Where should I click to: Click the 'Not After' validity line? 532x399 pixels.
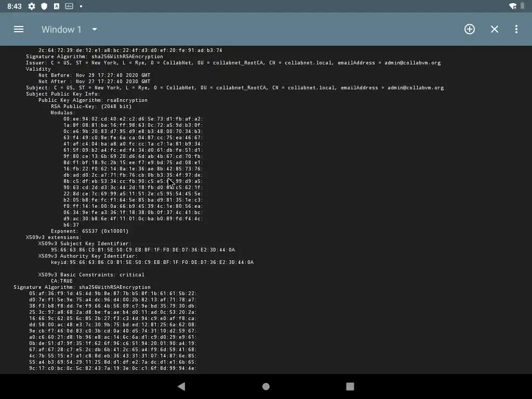[x=95, y=82]
